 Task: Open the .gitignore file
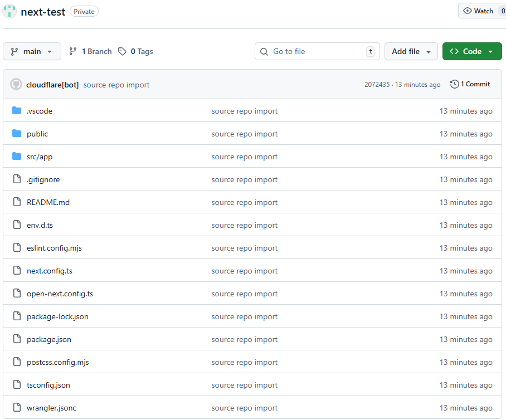pos(43,180)
